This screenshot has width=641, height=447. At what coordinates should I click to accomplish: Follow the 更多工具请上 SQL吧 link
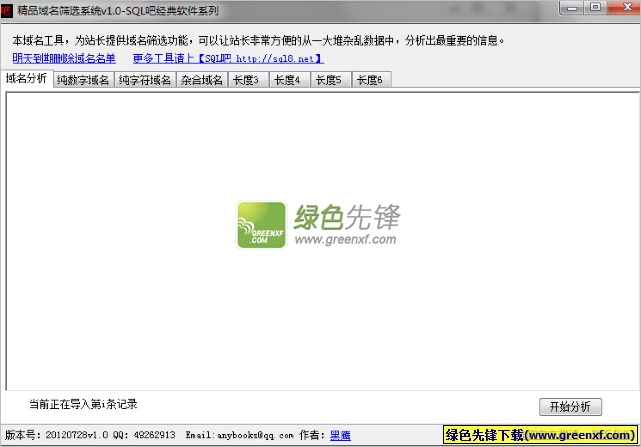click(228, 58)
